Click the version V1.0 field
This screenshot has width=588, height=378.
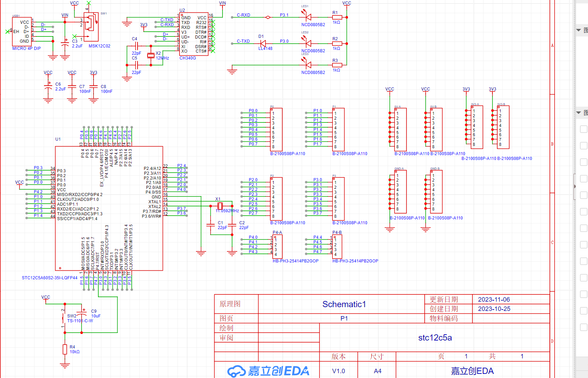339,371
